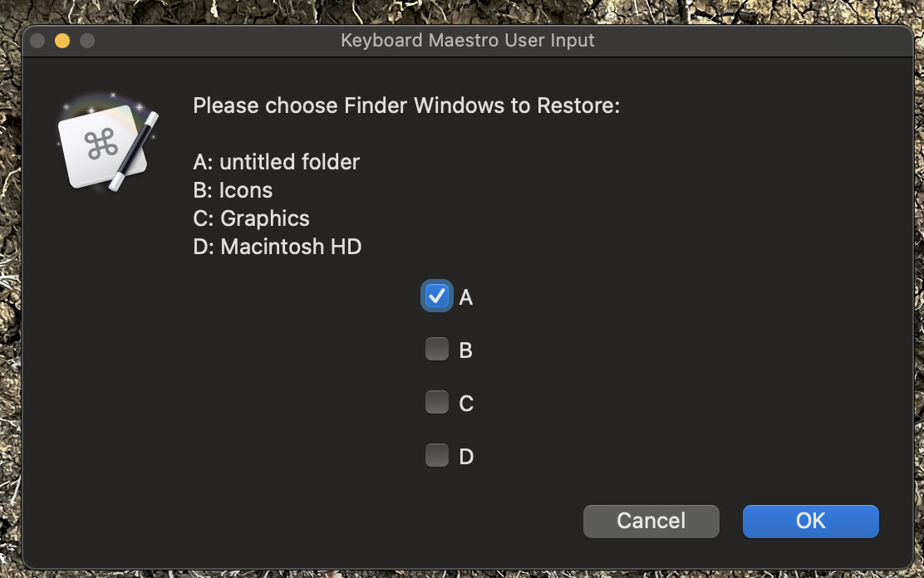The width and height of the screenshot is (924, 578).
Task: Check the checkbox labeled D
Action: (437, 455)
